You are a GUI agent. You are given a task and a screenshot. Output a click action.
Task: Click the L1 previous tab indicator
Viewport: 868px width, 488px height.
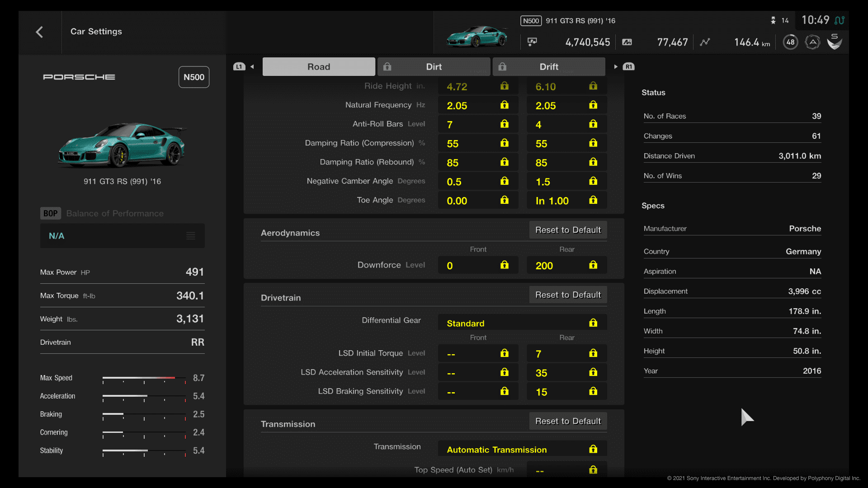[239, 67]
